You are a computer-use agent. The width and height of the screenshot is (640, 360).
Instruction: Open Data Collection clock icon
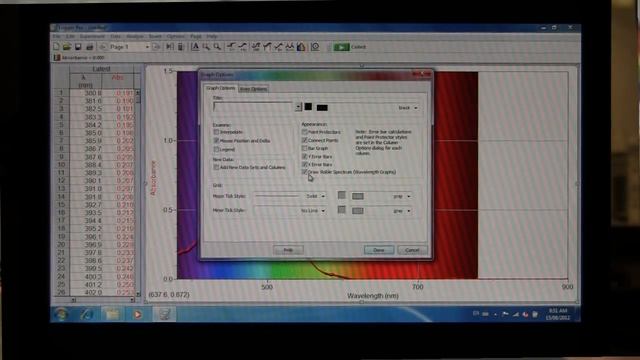tap(315, 47)
